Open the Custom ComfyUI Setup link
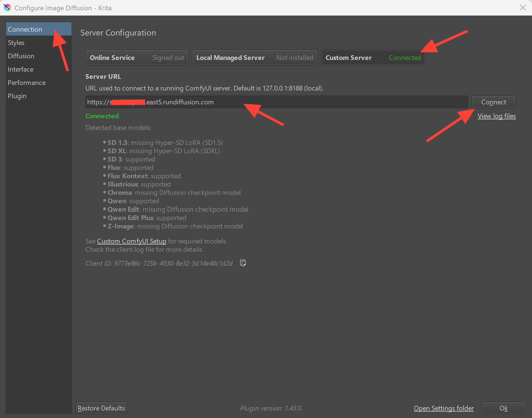 131,241
